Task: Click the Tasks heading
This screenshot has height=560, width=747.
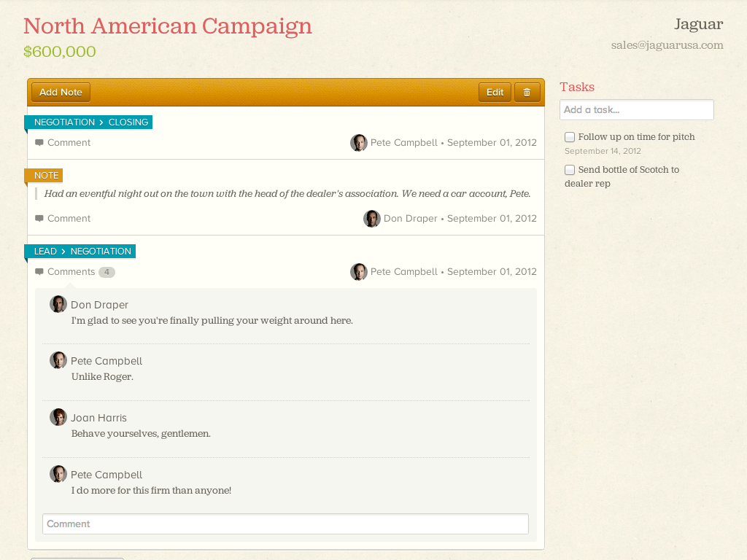Action: 577,87
